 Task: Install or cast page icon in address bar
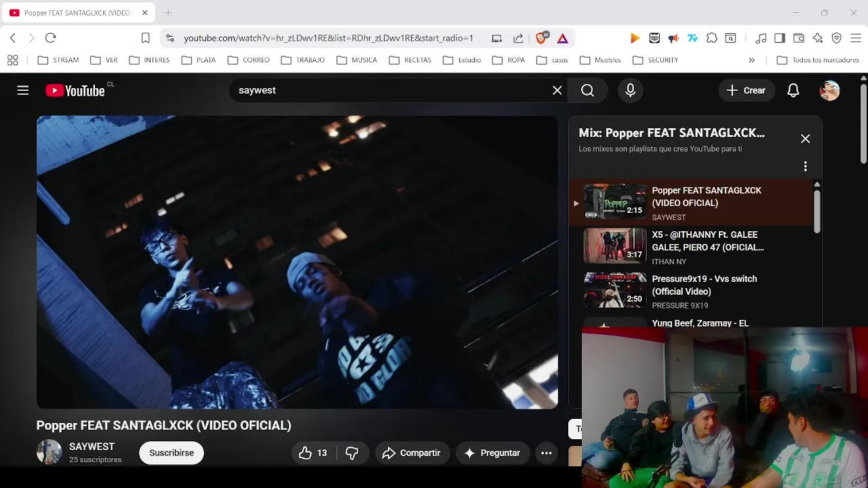point(497,38)
